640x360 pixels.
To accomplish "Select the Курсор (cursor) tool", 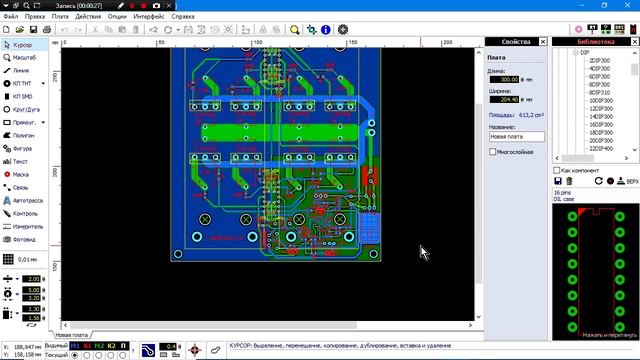I will (24, 45).
